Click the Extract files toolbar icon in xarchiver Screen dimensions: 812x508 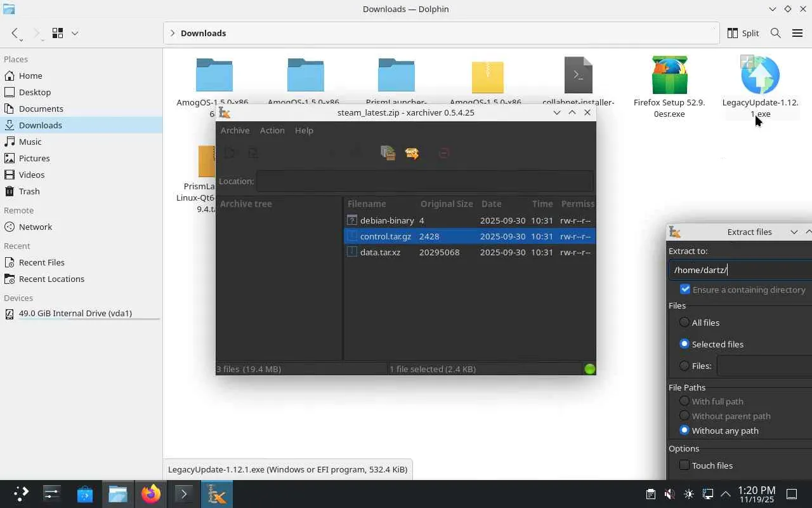coord(412,153)
